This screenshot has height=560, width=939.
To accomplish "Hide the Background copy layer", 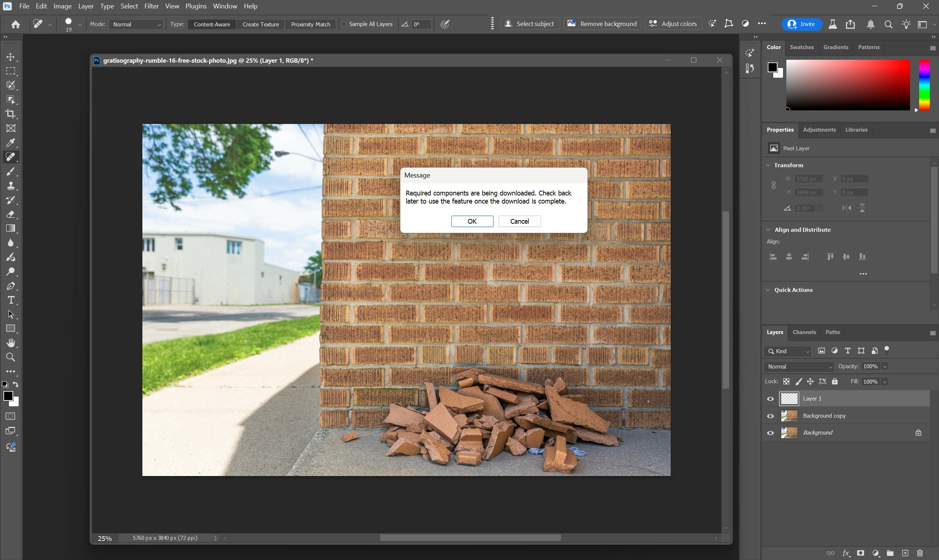I will (x=770, y=416).
